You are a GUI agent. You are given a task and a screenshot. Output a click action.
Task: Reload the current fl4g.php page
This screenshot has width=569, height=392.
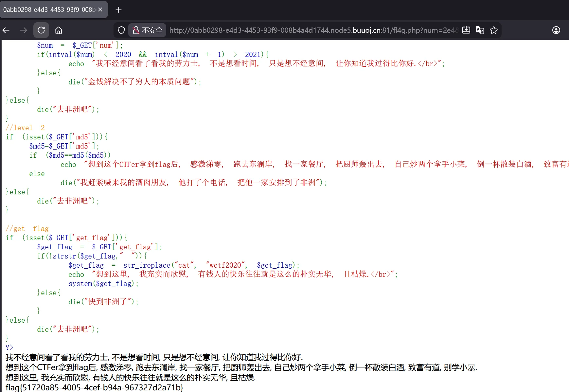click(x=41, y=30)
